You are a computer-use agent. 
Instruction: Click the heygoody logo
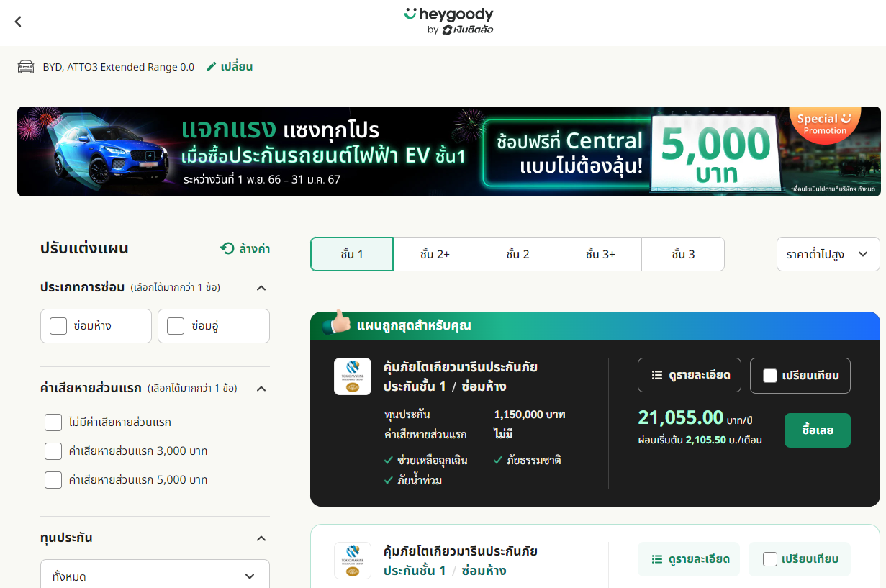449,21
